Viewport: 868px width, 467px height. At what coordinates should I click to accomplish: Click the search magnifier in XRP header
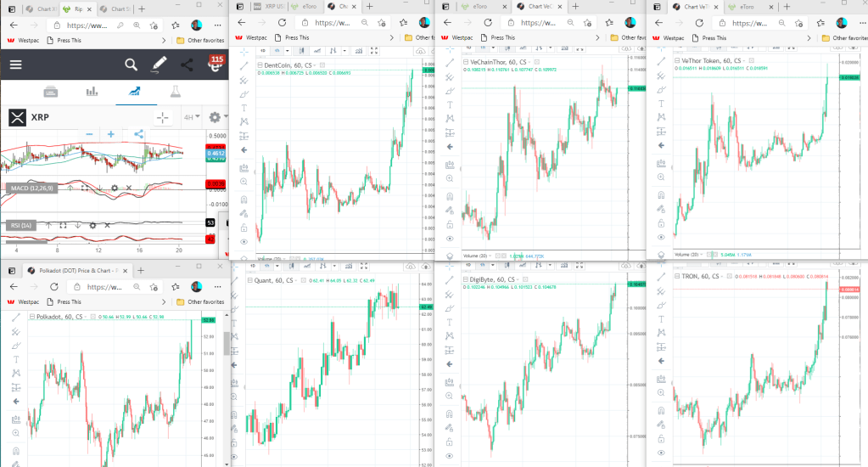(131, 65)
